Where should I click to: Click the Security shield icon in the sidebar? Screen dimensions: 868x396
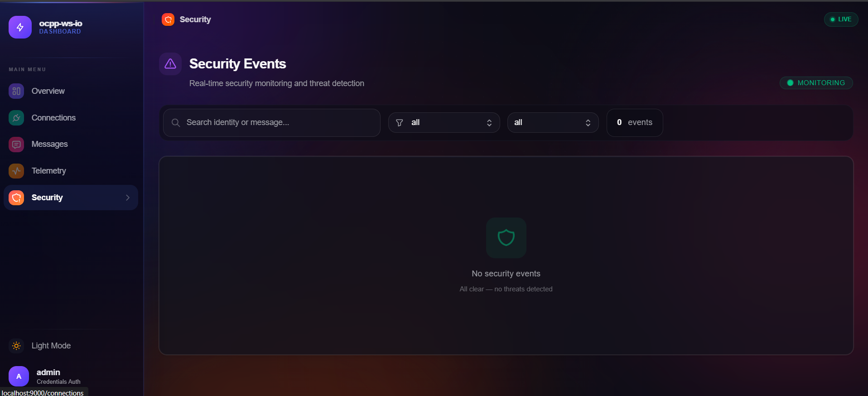click(x=16, y=198)
